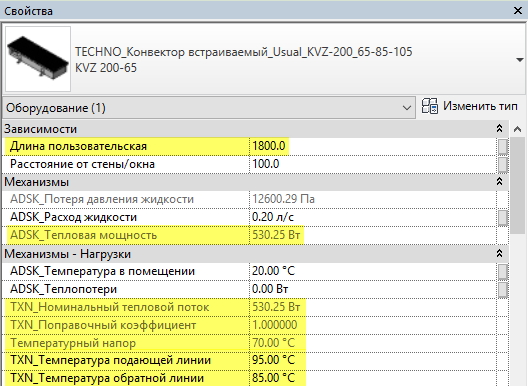Viewport: 528px width, 386px height.
Task: Click associate button for ADSK_Теплопотери row
Action: [502, 290]
